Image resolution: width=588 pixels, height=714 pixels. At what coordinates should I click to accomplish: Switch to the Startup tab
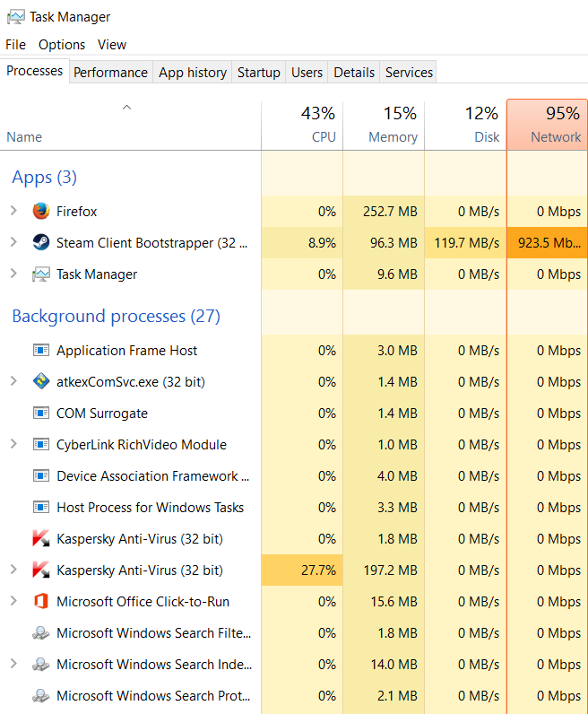point(258,73)
